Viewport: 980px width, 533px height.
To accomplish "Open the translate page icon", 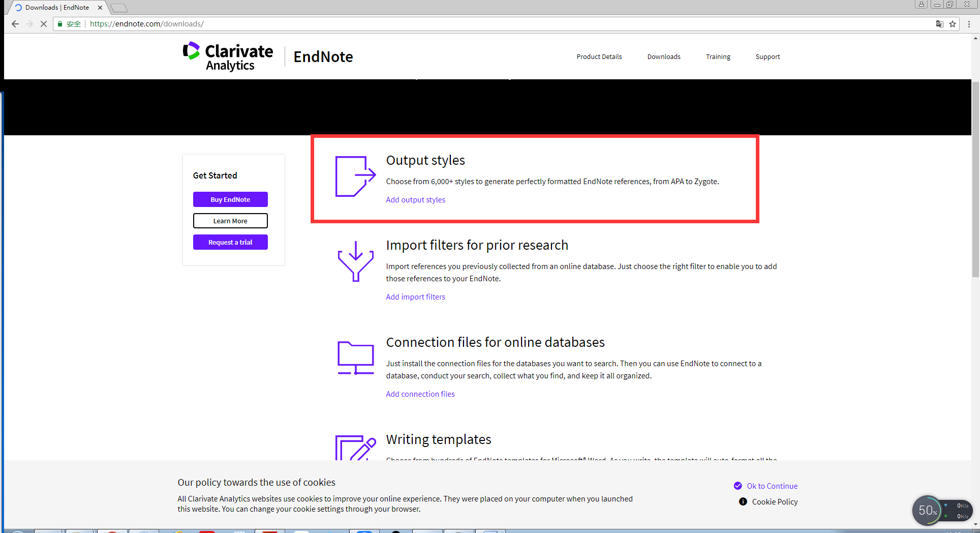I will pos(940,24).
